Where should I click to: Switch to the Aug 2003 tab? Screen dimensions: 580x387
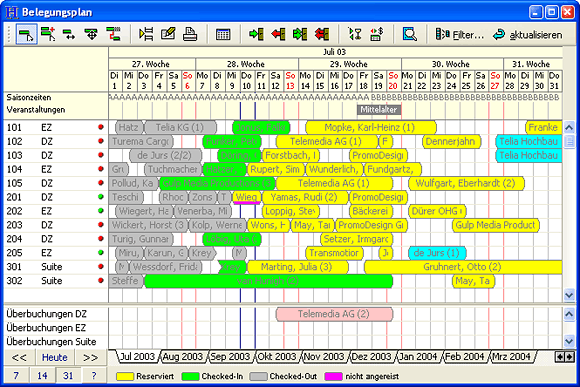[x=183, y=357]
